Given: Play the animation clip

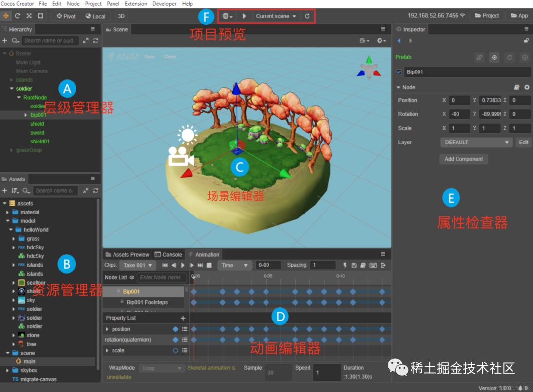Looking at the screenshot, I should coord(183,265).
